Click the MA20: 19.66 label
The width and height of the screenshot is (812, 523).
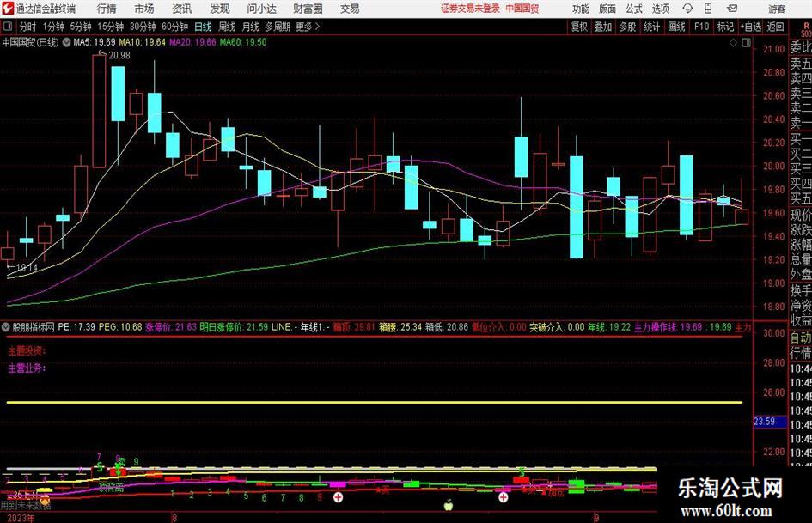(192, 42)
